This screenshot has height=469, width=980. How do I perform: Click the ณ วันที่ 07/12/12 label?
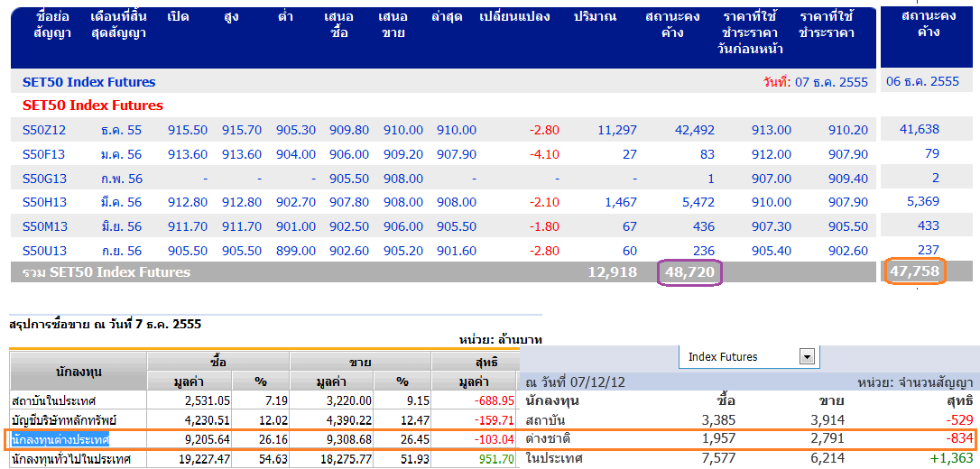(576, 382)
